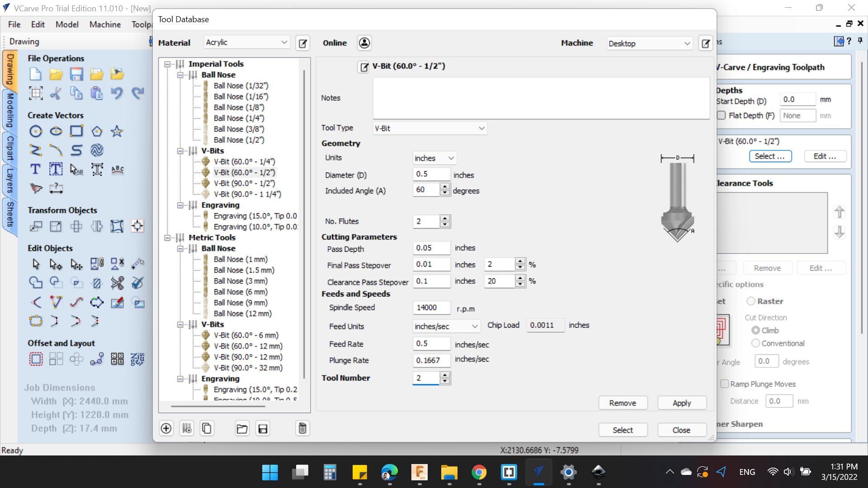
Task: Click the Redo icon in File Operations
Action: tap(137, 93)
